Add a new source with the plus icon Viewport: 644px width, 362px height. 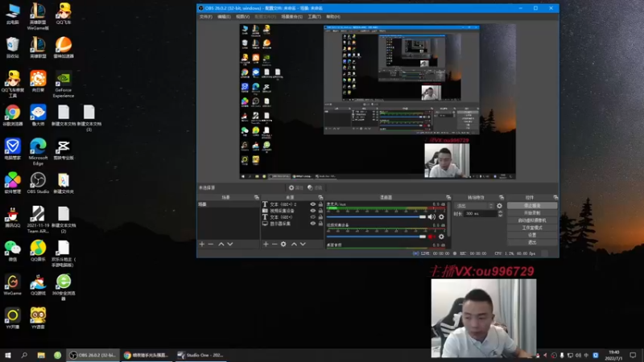(266, 245)
